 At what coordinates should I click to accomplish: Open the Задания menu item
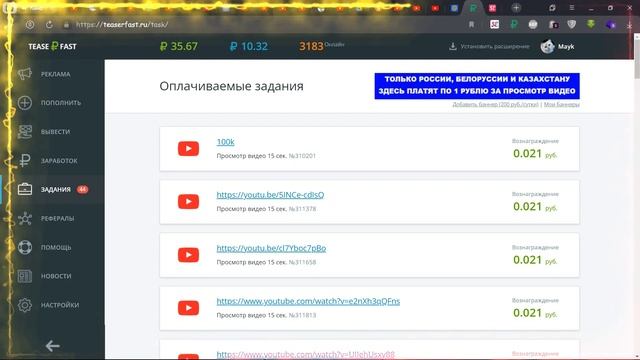56,189
